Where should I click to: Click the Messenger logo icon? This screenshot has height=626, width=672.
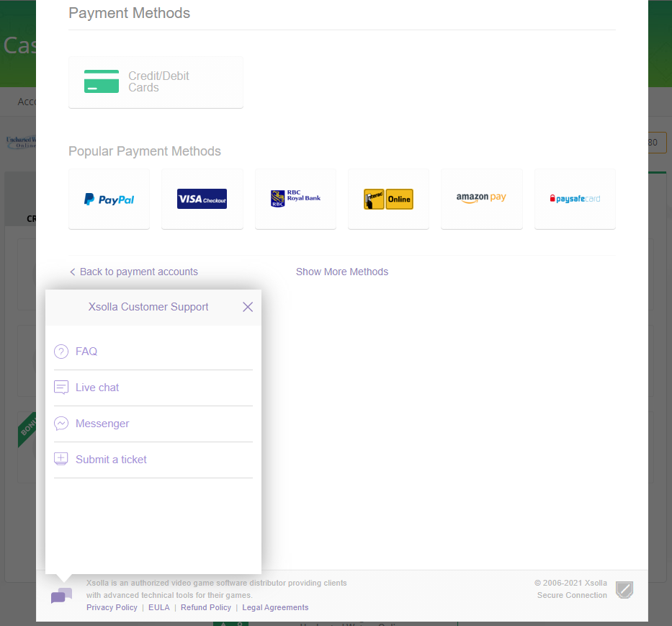pos(61,424)
